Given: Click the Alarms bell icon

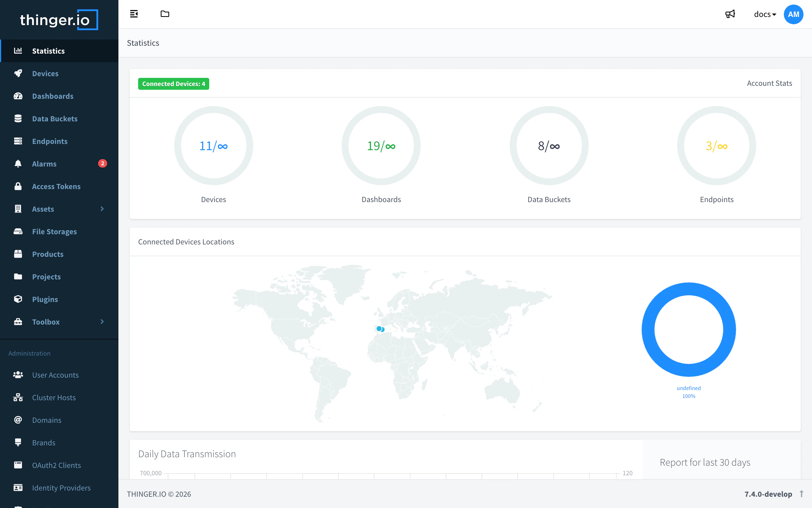Looking at the screenshot, I should click(18, 163).
